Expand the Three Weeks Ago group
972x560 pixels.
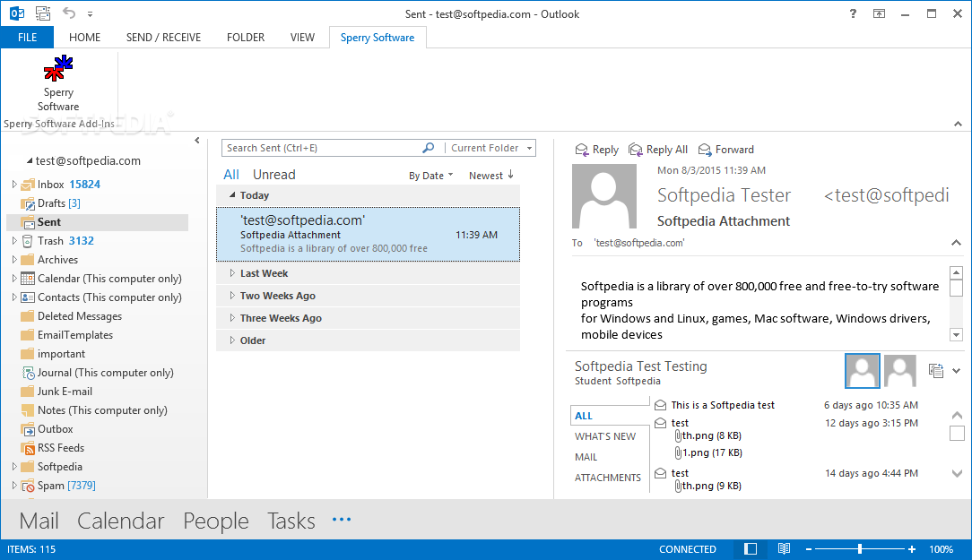(232, 318)
